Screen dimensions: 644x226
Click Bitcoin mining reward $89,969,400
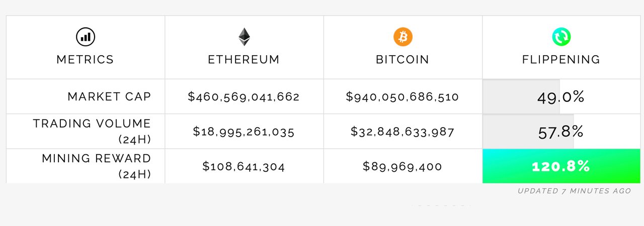[403, 167]
